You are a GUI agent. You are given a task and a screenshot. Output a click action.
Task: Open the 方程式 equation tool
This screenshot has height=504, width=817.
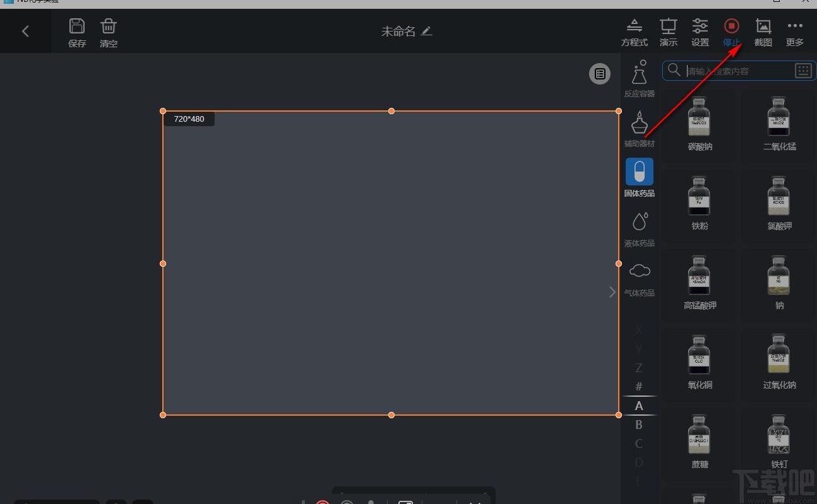tap(635, 32)
